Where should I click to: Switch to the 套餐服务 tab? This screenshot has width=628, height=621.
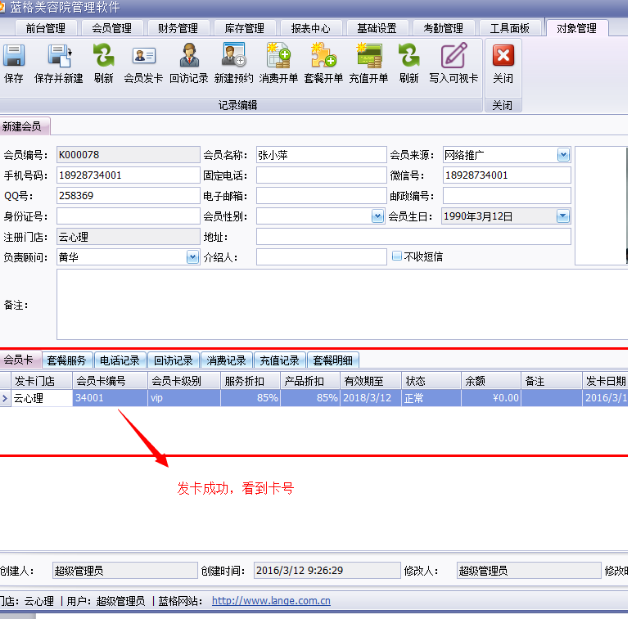click(67, 360)
